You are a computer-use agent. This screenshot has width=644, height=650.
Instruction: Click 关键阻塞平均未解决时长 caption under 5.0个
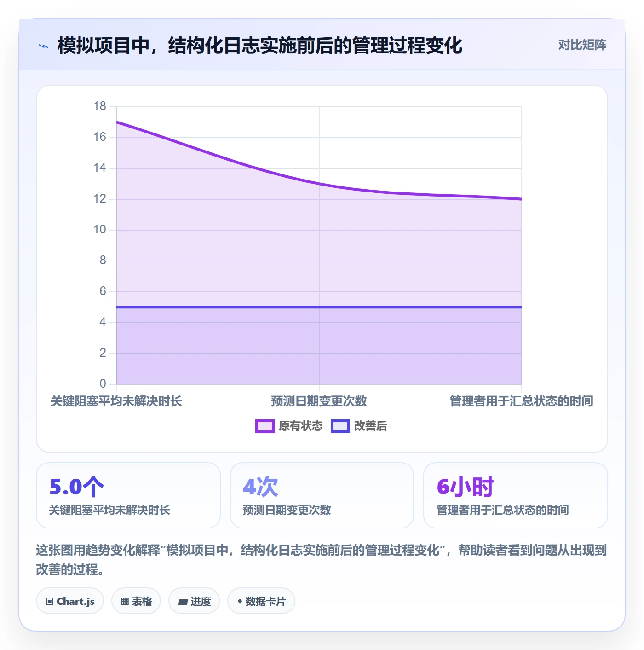109,510
